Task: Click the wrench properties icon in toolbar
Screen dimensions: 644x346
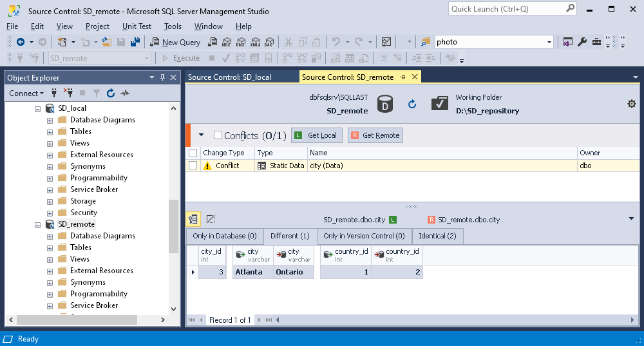Action: coord(582,42)
